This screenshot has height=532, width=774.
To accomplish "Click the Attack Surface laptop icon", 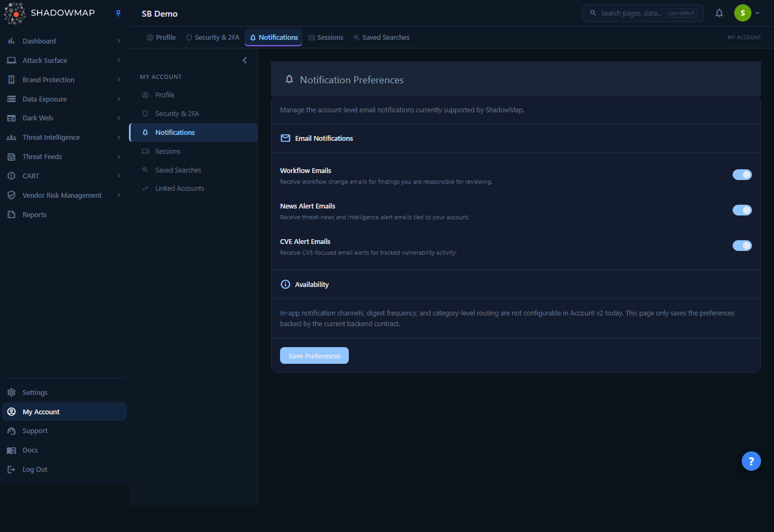I will tap(11, 60).
